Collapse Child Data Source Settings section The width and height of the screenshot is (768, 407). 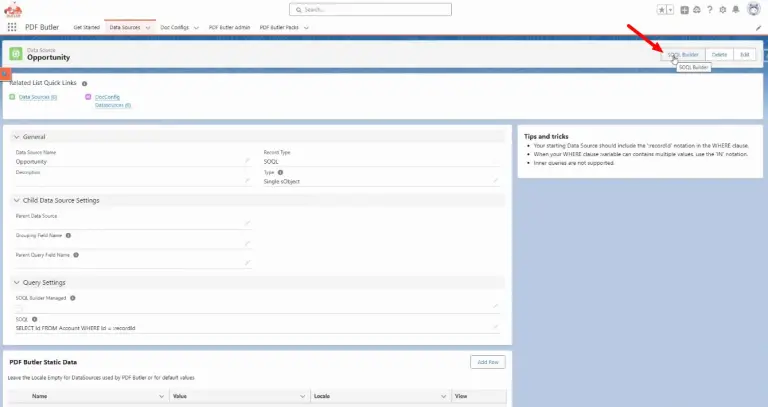click(17, 200)
